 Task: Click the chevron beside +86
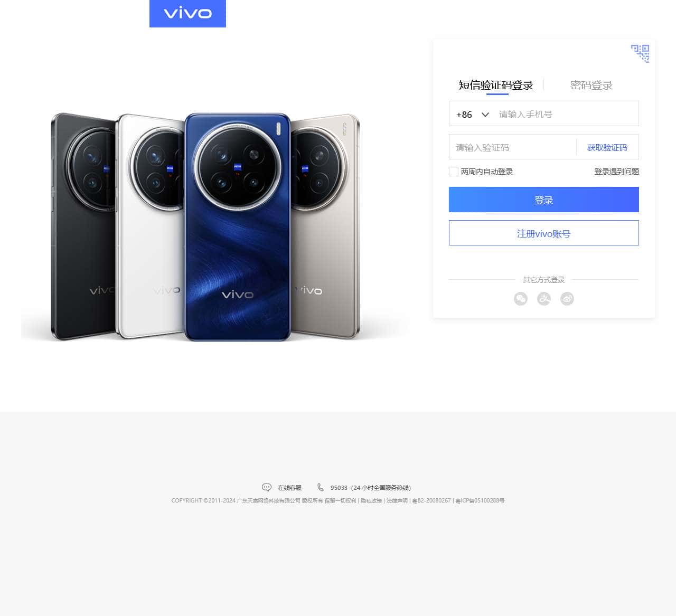485,115
